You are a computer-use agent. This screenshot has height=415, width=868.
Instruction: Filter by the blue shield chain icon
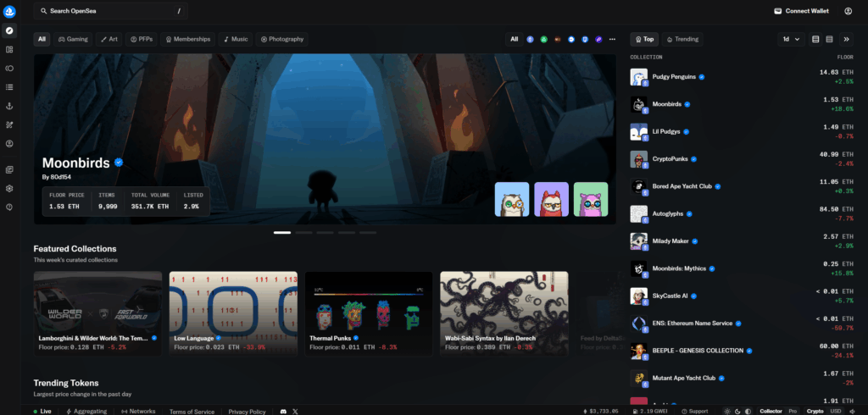coord(585,39)
